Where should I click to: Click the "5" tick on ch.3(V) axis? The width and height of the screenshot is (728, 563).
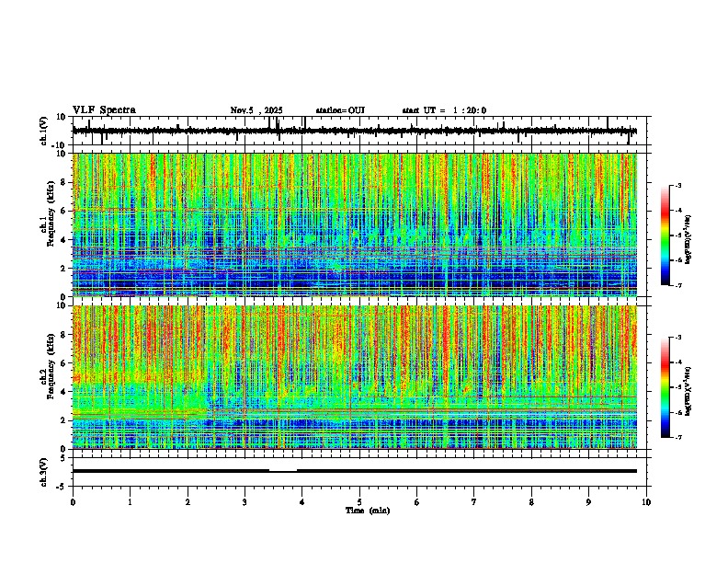(x=64, y=458)
